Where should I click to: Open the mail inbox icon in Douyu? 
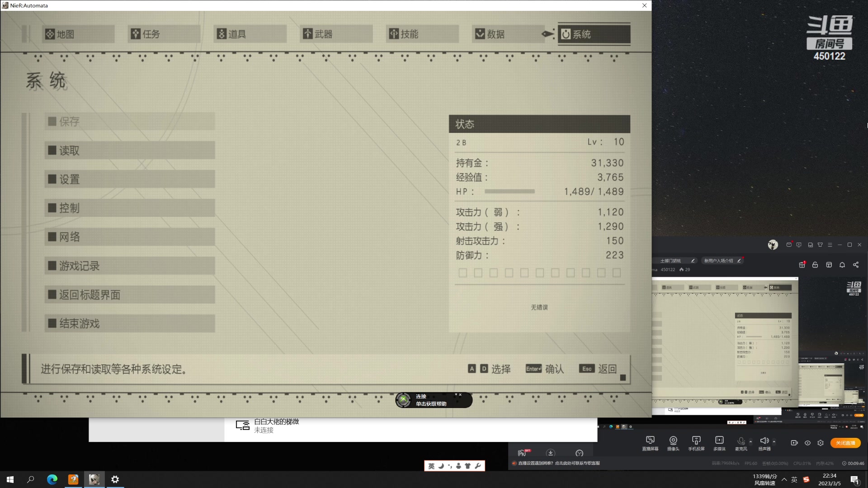789,245
